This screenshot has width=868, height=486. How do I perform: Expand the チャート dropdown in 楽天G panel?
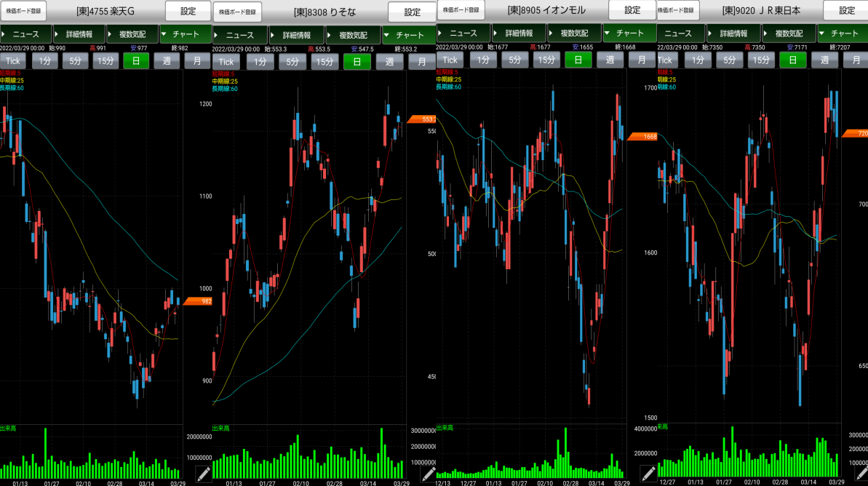(186, 34)
